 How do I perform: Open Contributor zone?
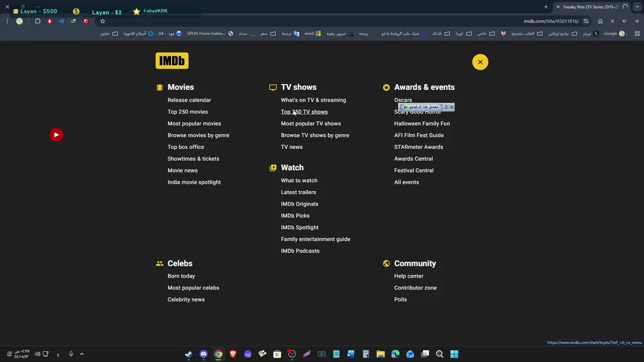(415, 288)
